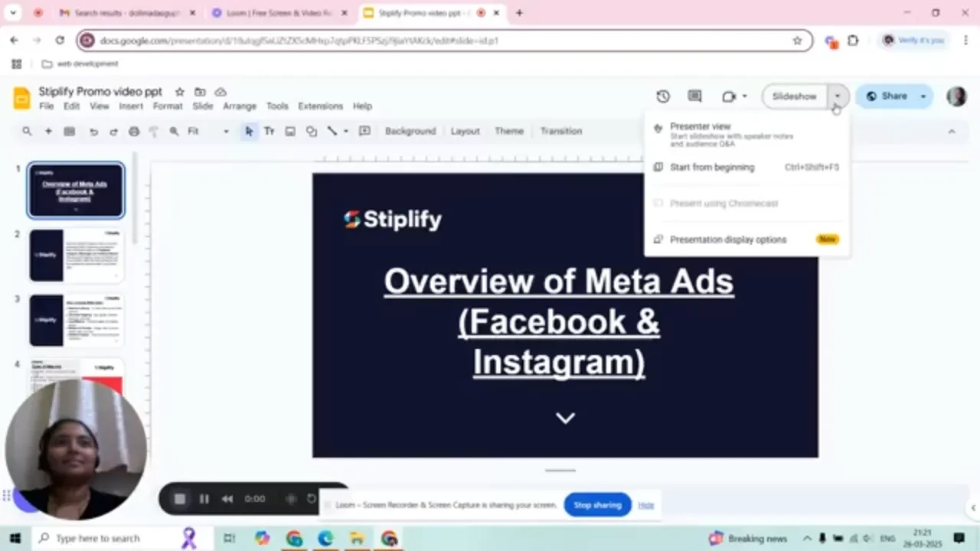Rewind the Loom recording
Image resolution: width=980 pixels, height=551 pixels.
point(227,499)
